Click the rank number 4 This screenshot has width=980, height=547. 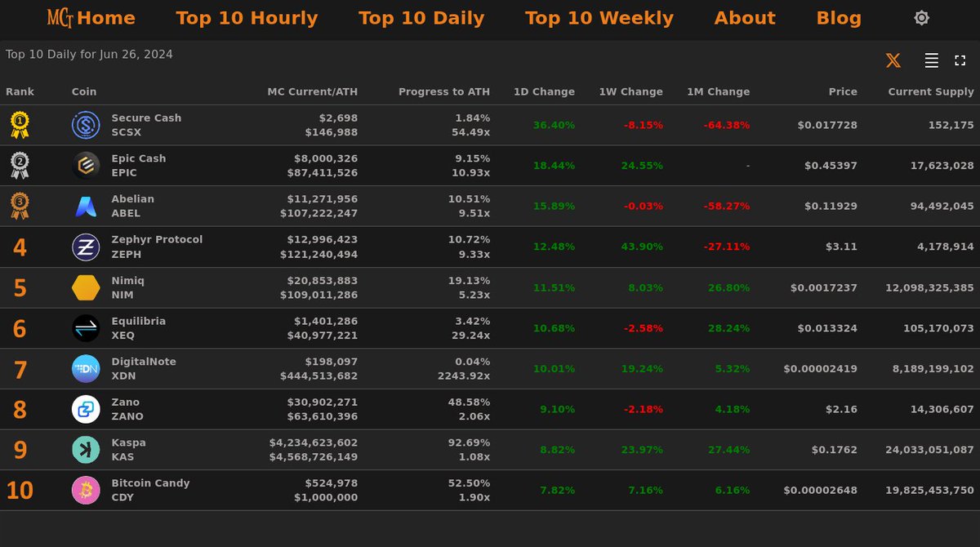click(20, 247)
